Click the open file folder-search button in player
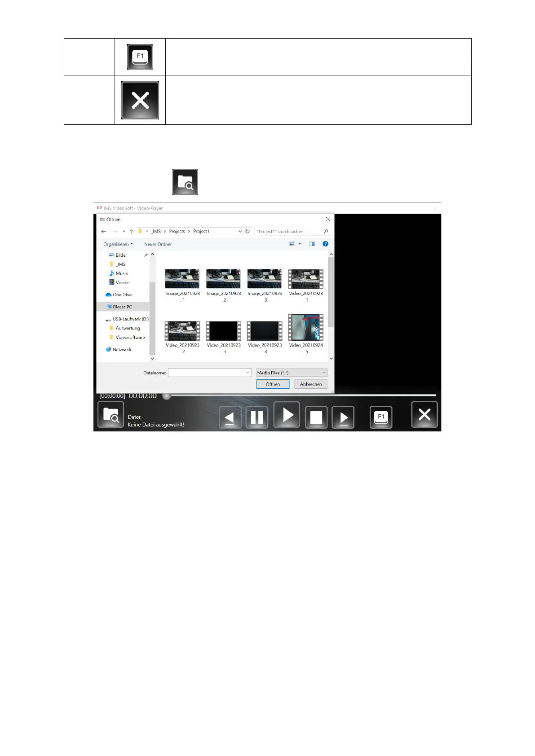The image size is (535, 756). [111, 415]
